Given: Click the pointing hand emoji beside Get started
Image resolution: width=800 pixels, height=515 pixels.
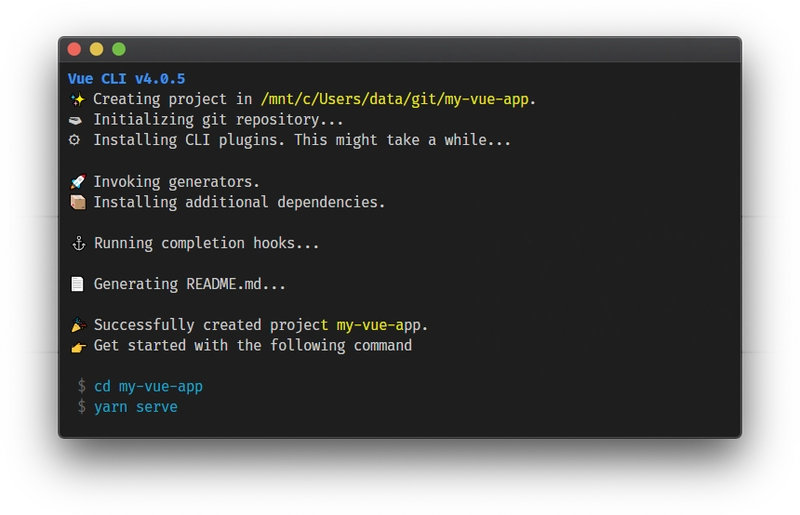Looking at the screenshot, I should 78,347.
